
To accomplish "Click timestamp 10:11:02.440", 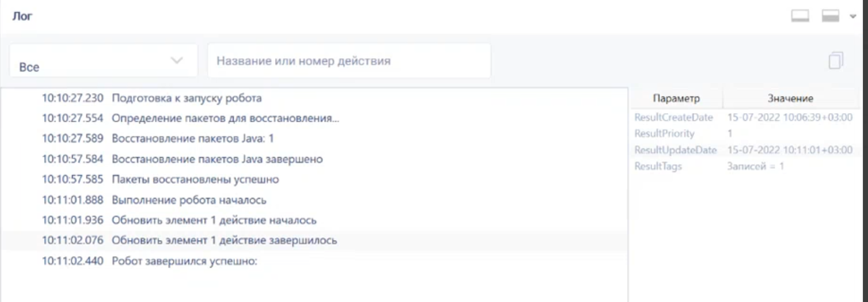I will coord(73,261).
